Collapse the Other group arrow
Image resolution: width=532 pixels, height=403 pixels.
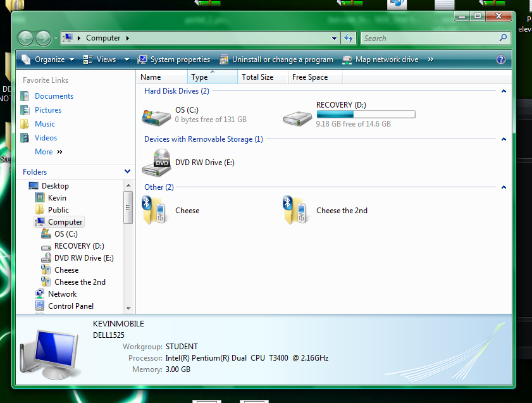tap(504, 187)
